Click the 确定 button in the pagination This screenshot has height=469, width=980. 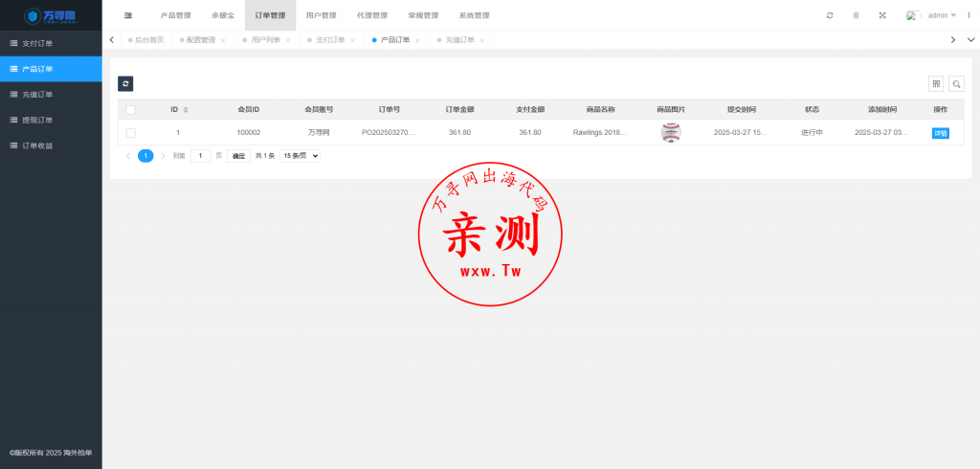click(238, 156)
